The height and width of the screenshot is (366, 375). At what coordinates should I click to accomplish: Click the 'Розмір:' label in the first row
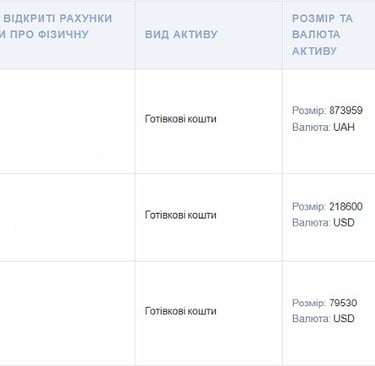(x=309, y=110)
